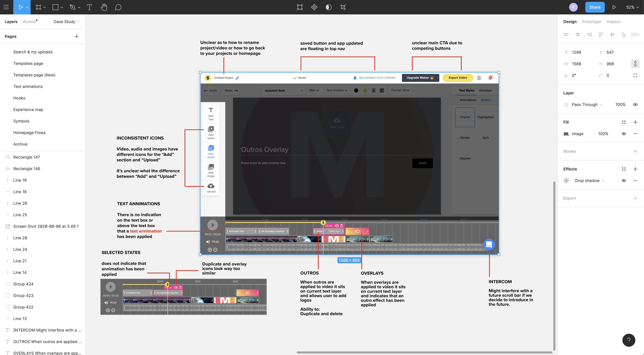
Task: Start presentation with the Play icon
Action: [x=614, y=7]
